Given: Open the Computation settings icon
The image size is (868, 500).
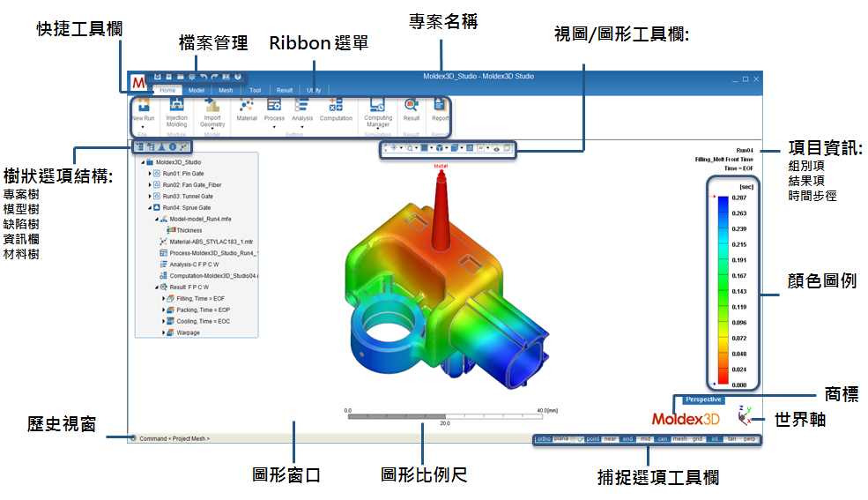Looking at the screenshot, I should (336, 104).
